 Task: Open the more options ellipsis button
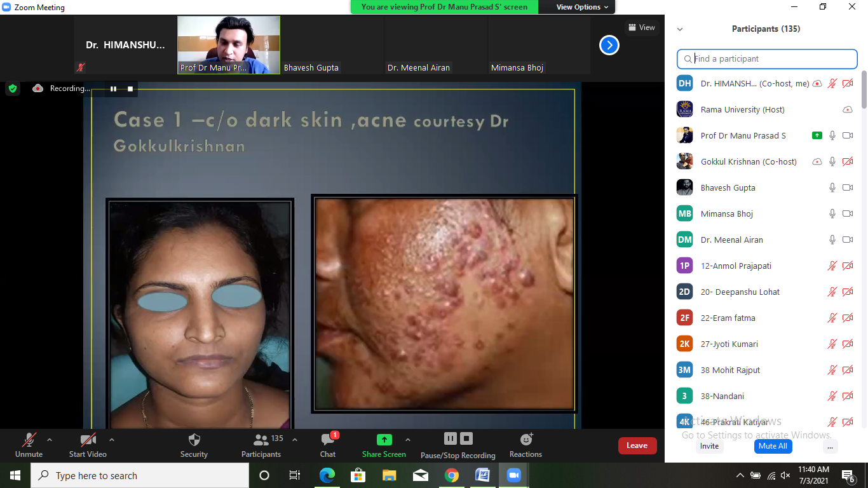pos(829,446)
